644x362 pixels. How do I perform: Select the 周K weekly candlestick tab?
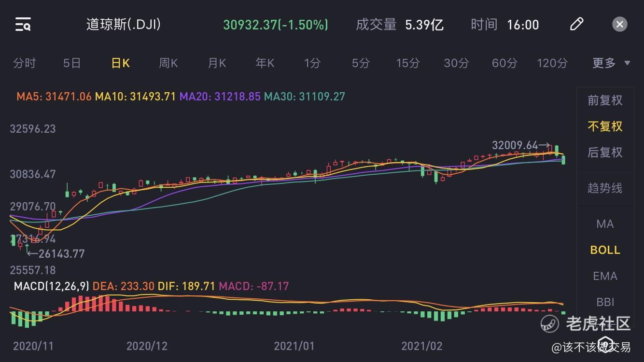point(168,63)
